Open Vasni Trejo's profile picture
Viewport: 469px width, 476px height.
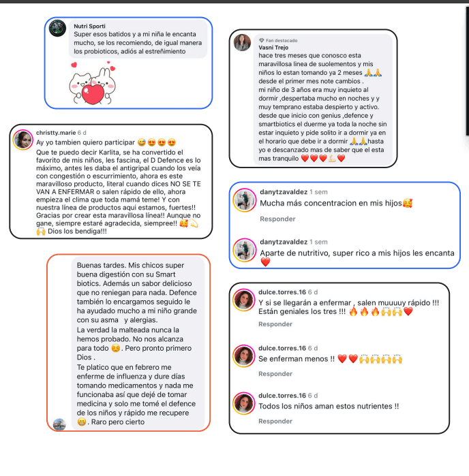coord(242,42)
